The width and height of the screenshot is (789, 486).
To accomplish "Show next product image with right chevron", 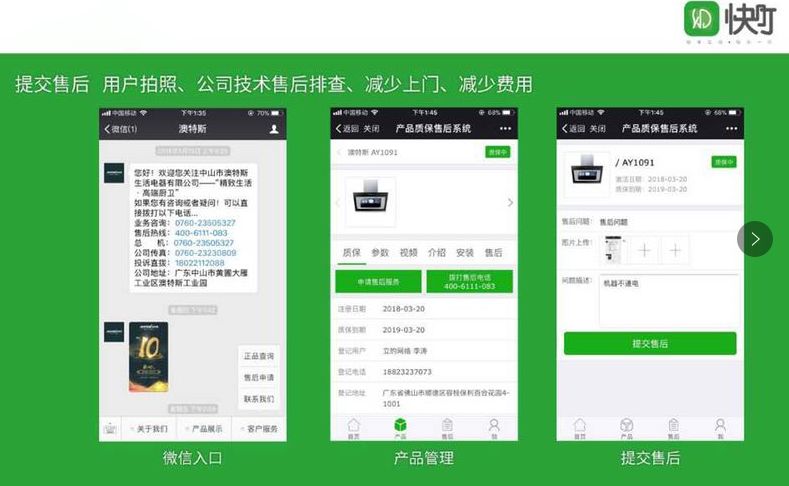I will click(510, 202).
